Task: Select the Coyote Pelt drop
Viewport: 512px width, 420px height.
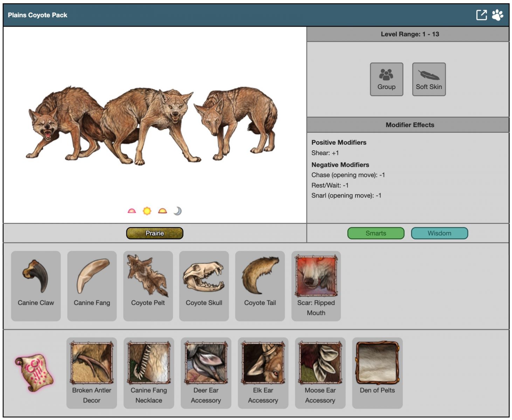Action: 148,285
